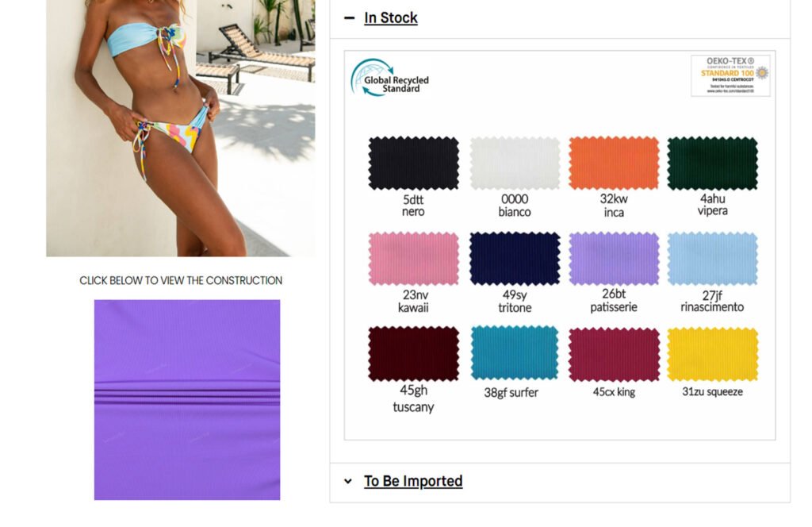The width and height of the screenshot is (812, 527).
Task: Select the 0000 bianco white swatch
Action: click(x=515, y=163)
